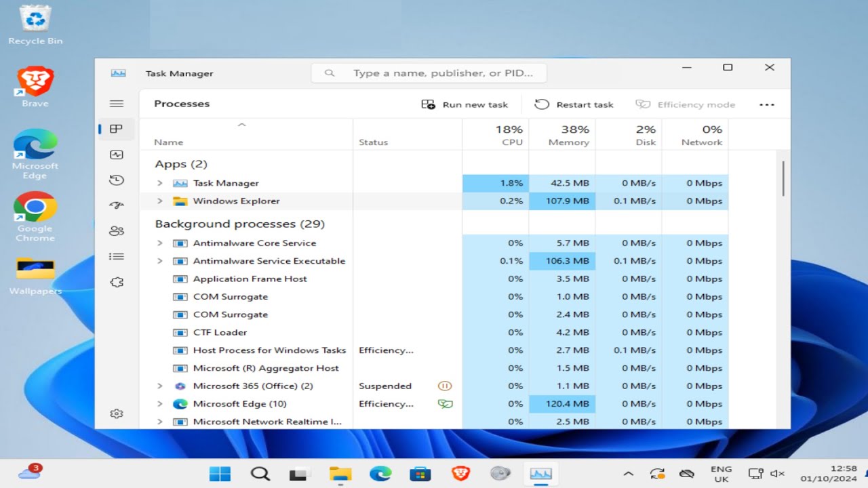Expand Antimalware Core Service group
This screenshot has height=488, width=868.
160,243
